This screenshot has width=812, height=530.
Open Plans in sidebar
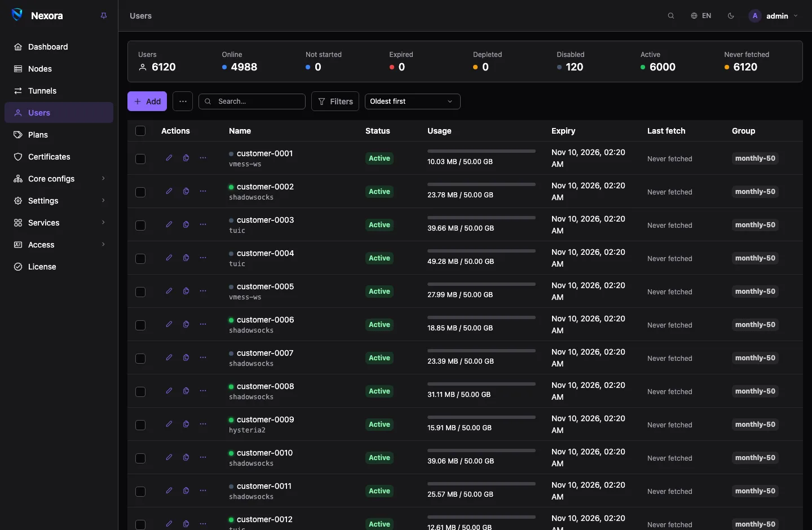(59, 135)
